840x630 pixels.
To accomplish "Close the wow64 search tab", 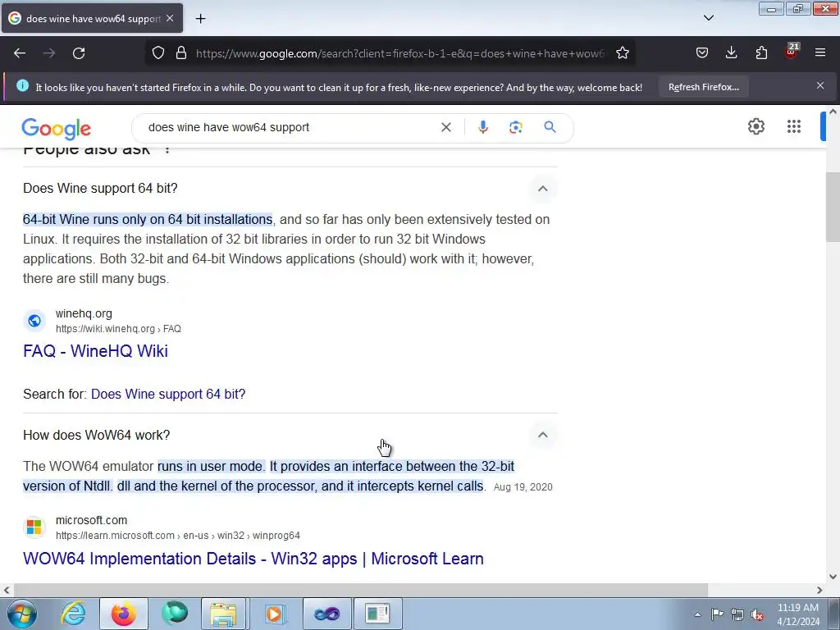I will click(170, 18).
